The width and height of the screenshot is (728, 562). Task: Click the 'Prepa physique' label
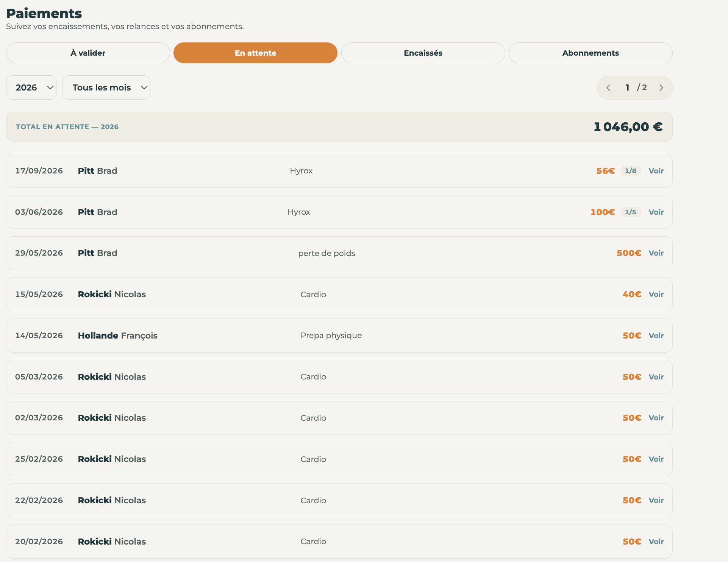pyautogui.click(x=331, y=336)
